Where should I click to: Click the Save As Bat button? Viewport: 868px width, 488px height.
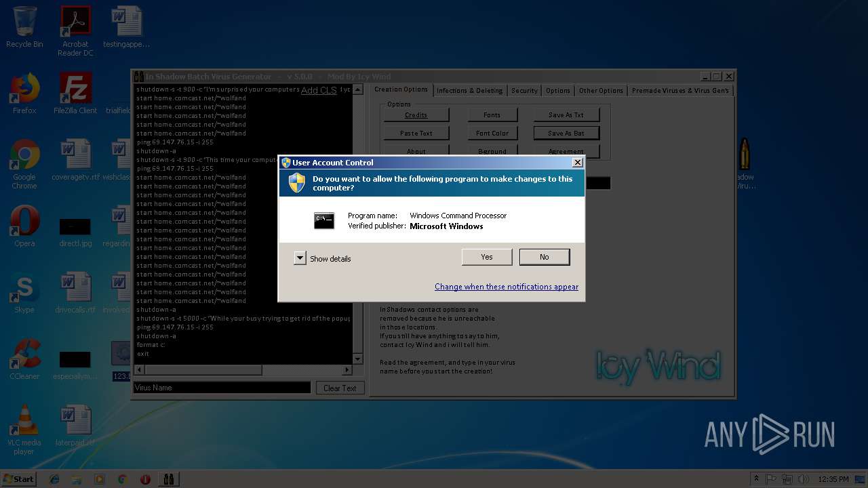(566, 134)
